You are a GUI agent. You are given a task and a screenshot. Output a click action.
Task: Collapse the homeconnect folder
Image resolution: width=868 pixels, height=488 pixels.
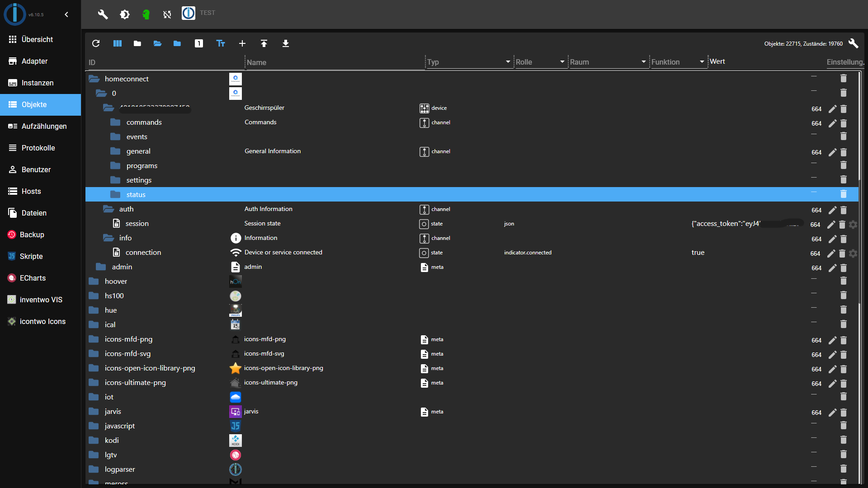94,79
